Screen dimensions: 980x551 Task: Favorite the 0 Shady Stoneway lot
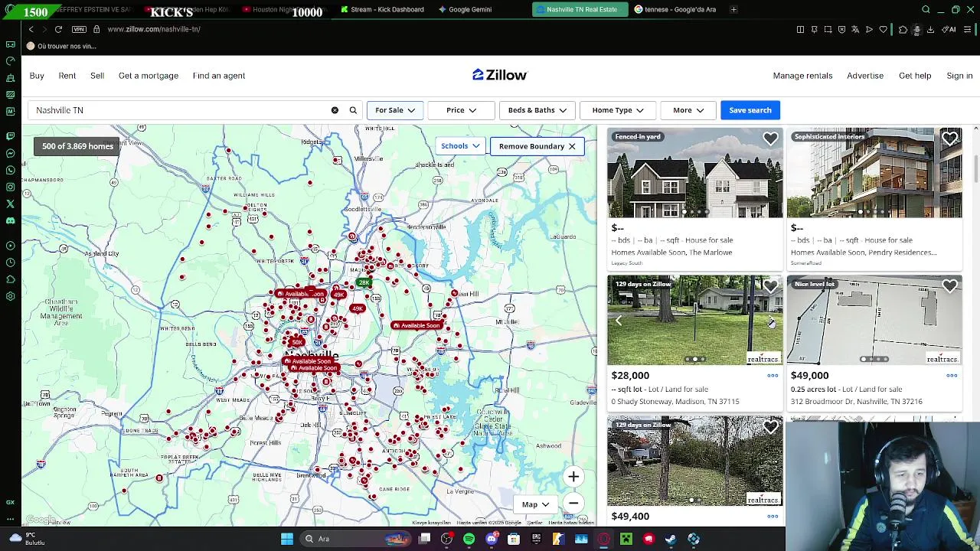(770, 286)
